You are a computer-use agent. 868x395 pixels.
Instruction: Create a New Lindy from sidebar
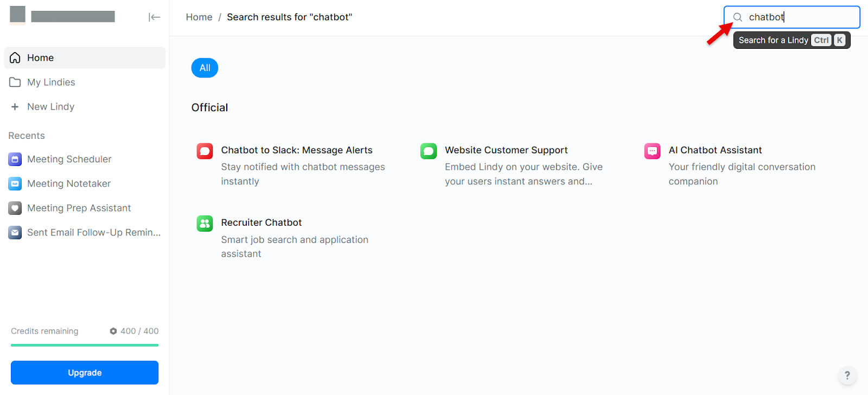point(85,107)
